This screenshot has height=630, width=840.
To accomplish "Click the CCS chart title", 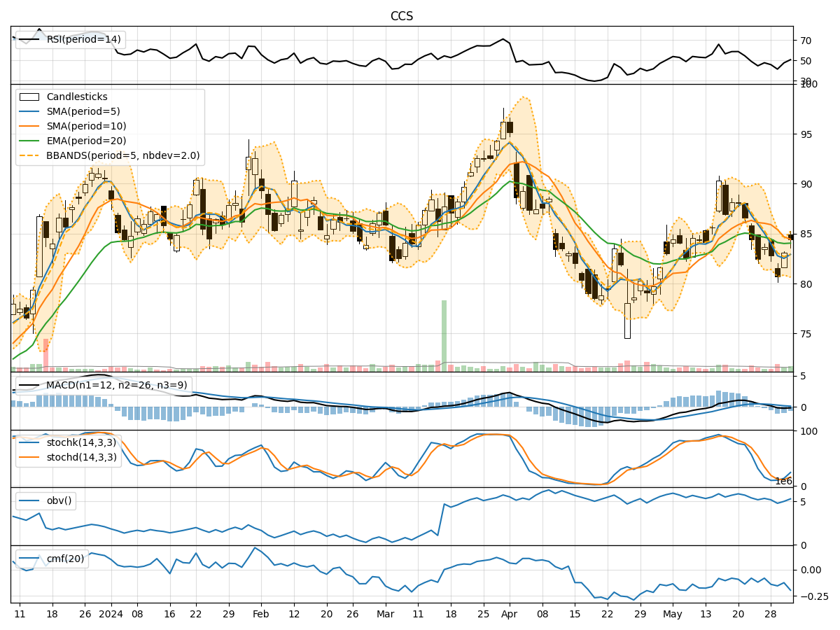I will coord(400,13).
